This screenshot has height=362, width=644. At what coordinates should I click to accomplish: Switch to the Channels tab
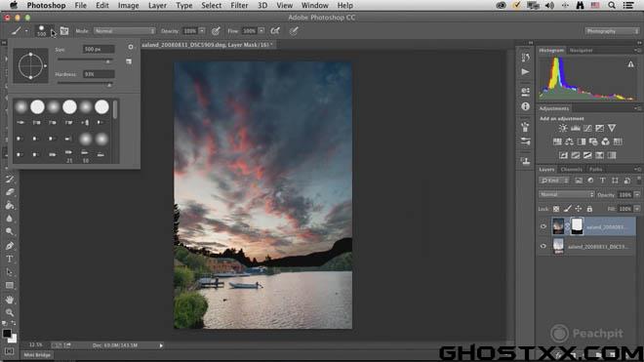click(571, 169)
